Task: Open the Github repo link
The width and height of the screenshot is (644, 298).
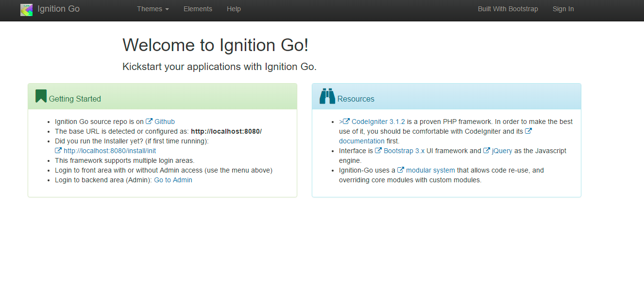Action: tap(165, 122)
